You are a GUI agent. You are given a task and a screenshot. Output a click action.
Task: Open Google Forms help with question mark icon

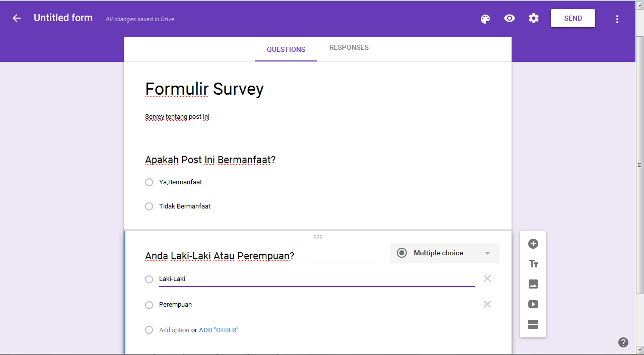[x=623, y=342]
